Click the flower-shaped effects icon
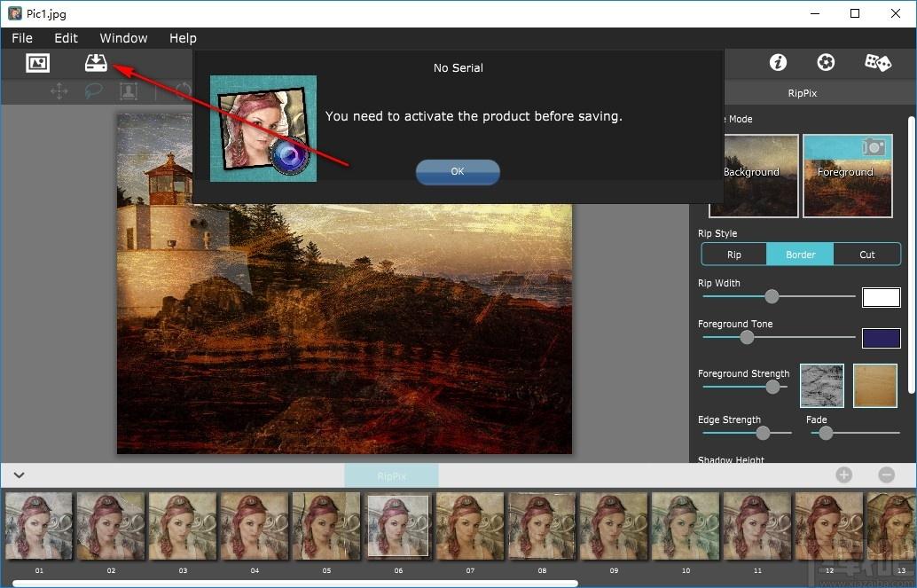 click(x=826, y=62)
